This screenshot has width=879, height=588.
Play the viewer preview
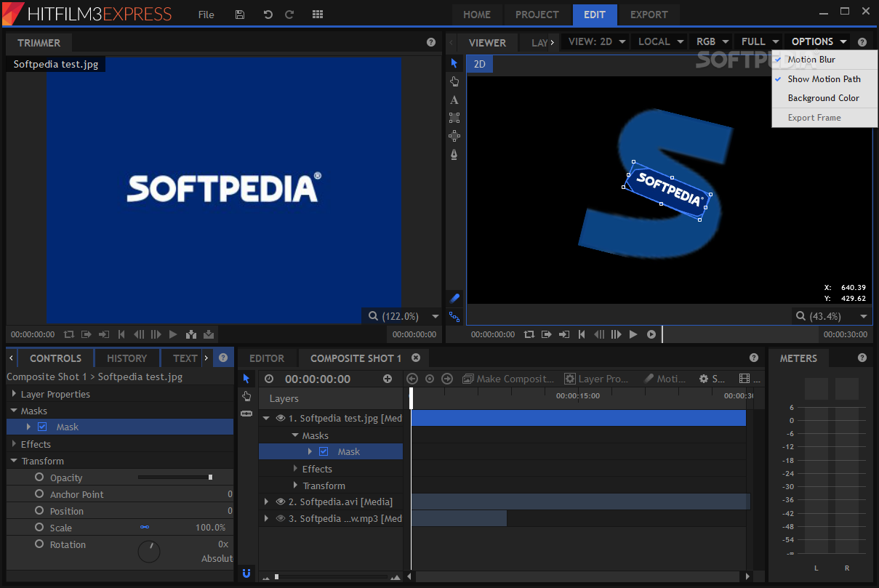pos(633,334)
